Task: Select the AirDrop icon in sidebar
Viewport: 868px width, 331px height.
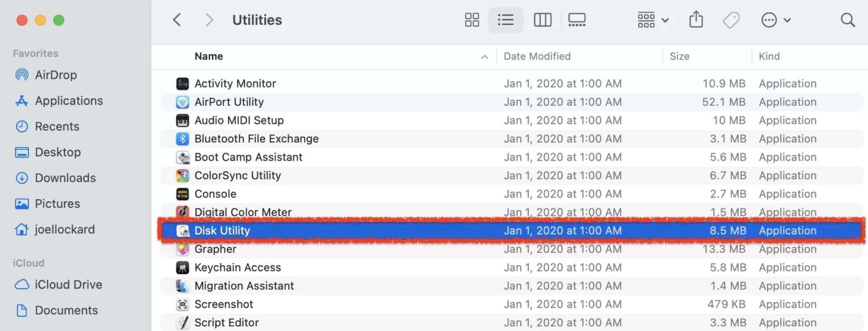Action: tap(21, 75)
